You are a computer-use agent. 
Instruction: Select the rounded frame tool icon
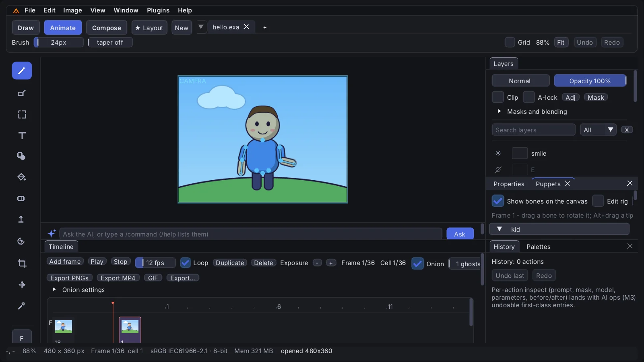click(x=22, y=198)
